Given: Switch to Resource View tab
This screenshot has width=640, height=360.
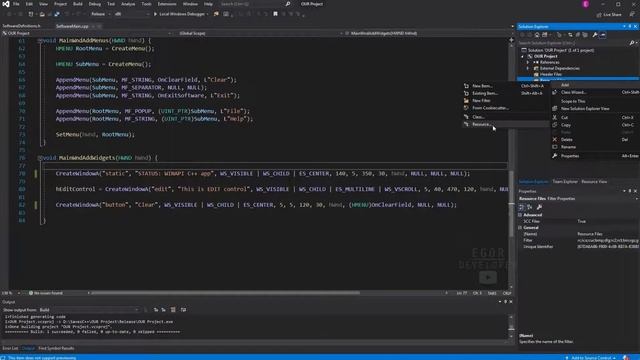Looking at the screenshot, I should [x=594, y=182].
